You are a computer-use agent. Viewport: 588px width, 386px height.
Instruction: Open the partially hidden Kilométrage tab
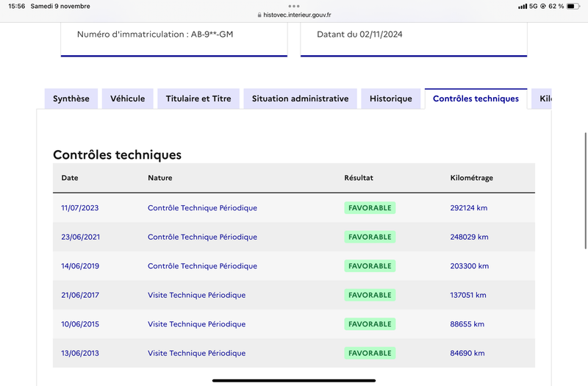(x=542, y=99)
